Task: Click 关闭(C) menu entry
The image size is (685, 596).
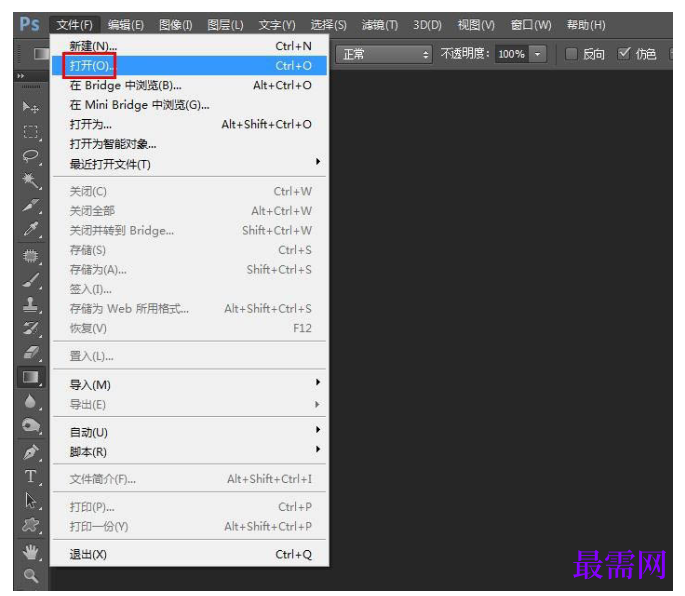Action: pyautogui.click(x=189, y=191)
